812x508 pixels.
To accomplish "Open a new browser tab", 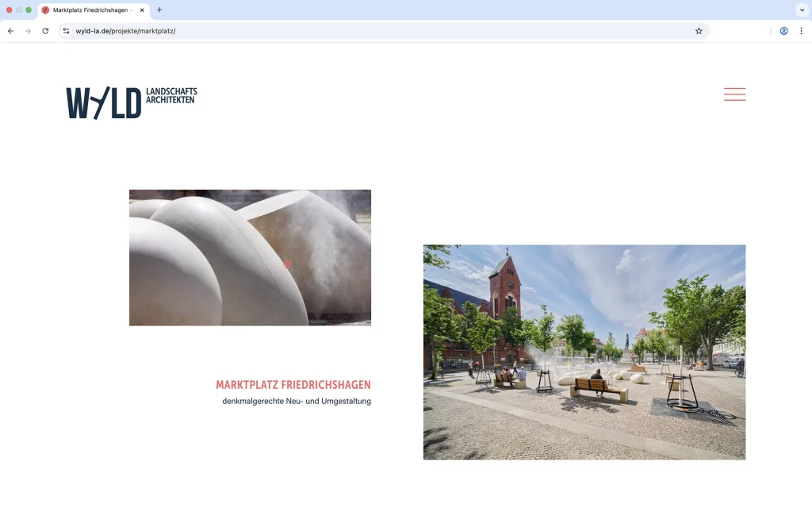I will point(159,10).
